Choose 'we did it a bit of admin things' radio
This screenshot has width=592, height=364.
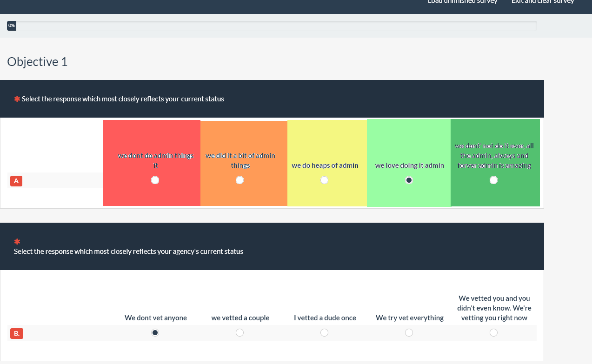[239, 180]
